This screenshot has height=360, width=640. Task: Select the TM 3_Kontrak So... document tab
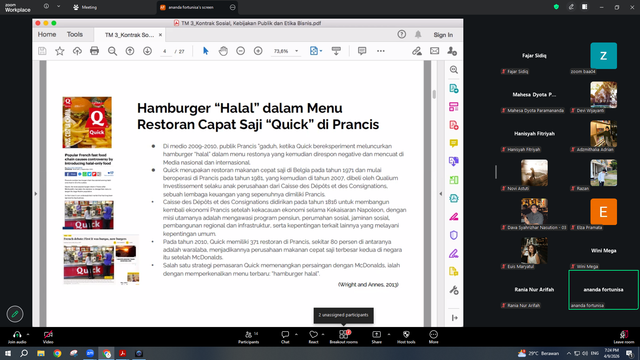(129, 35)
